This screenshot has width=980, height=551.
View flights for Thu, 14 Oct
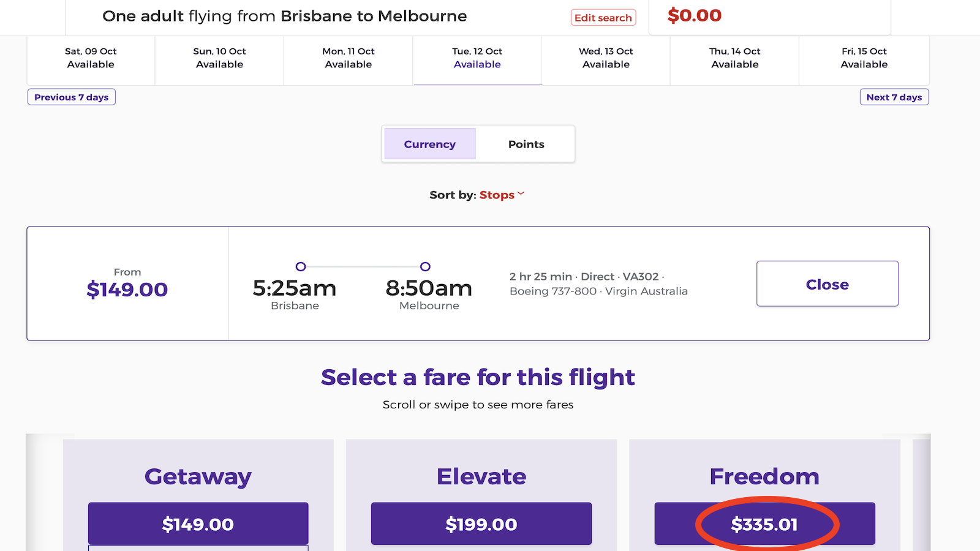[734, 58]
